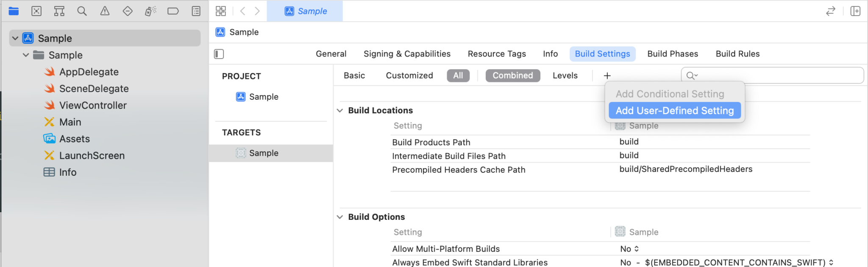Image resolution: width=868 pixels, height=267 pixels.
Task: Open the Find navigator magnifier icon
Action: tap(82, 11)
